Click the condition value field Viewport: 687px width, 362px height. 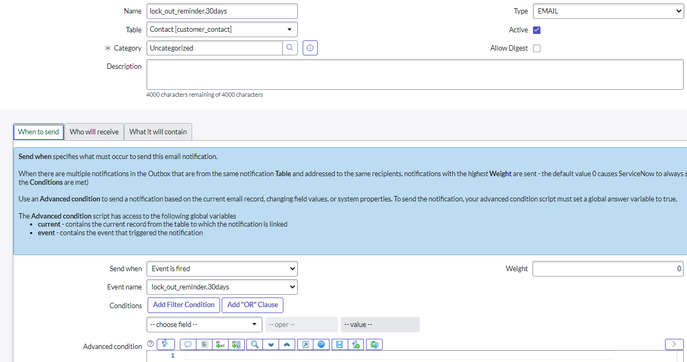click(380, 324)
